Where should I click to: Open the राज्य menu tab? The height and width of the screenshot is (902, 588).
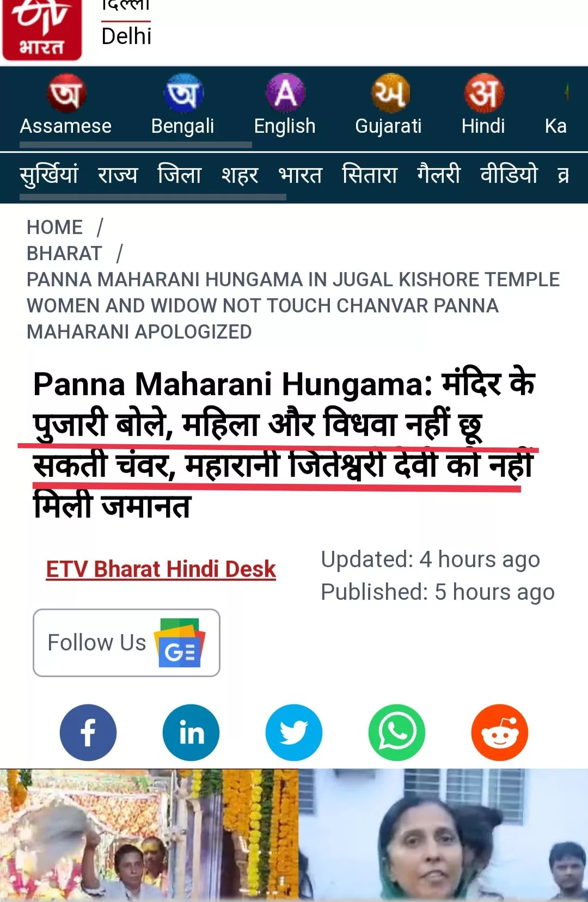[118, 175]
